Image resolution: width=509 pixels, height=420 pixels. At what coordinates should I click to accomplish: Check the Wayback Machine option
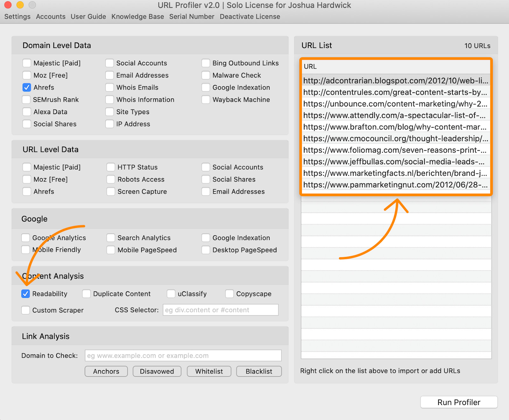pyautogui.click(x=206, y=100)
